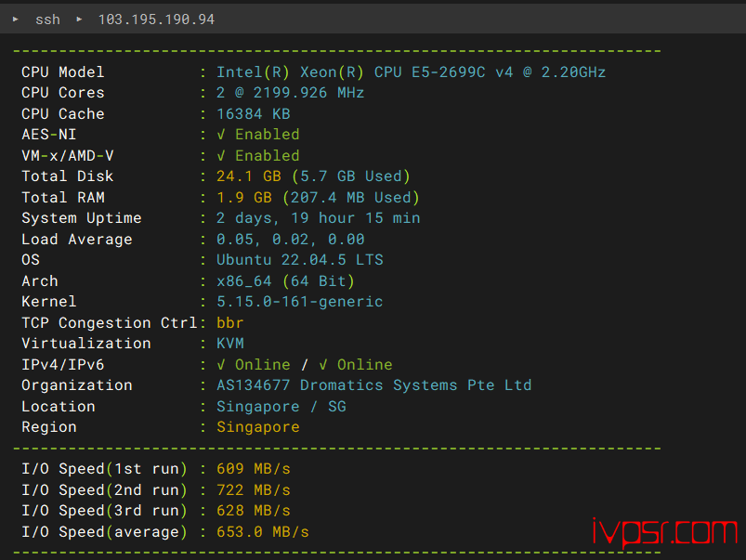The height and width of the screenshot is (560, 746).
Task: Click the 1.9 GB total RAM value
Action: [244, 198]
